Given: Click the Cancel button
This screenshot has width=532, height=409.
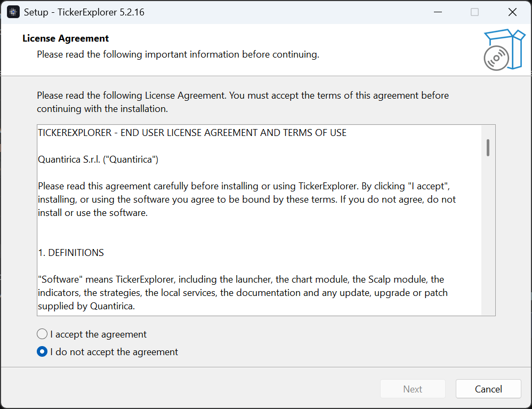Looking at the screenshot, I should click(488, 389).
